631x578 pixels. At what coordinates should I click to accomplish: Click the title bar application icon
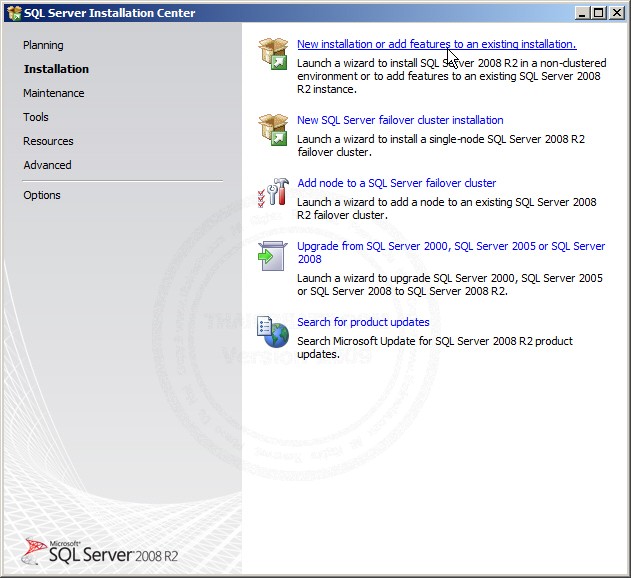pyautogui.click(x=14, y=13)
